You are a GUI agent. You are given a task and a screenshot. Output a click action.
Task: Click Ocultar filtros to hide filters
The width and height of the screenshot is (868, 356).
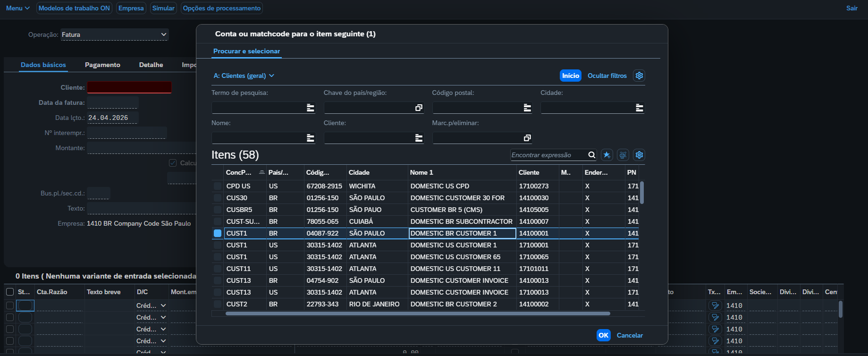point(607,76)
